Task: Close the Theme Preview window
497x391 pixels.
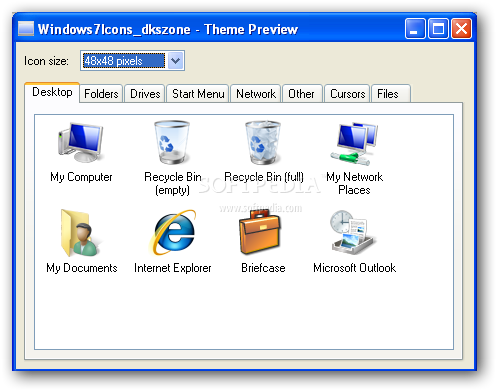Action: tap(461, 29)
